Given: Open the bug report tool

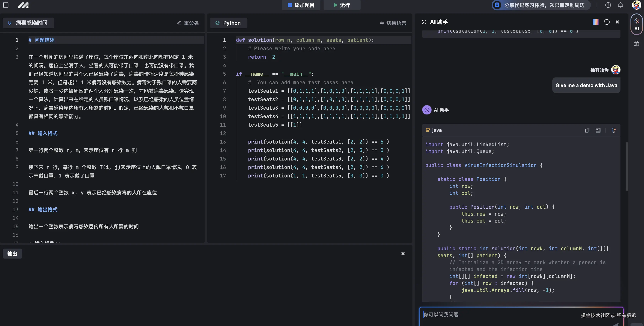Looking at the screenshot, I should pos(636,44).
